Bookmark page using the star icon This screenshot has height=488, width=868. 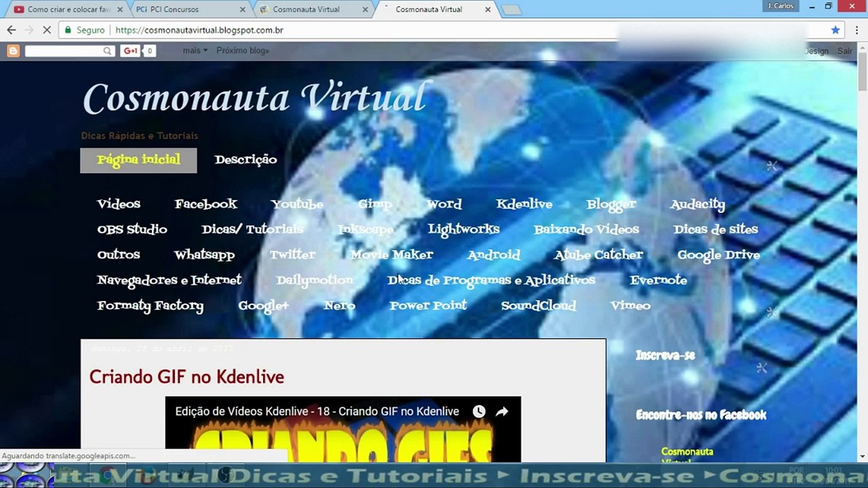[x=835, y=30]
